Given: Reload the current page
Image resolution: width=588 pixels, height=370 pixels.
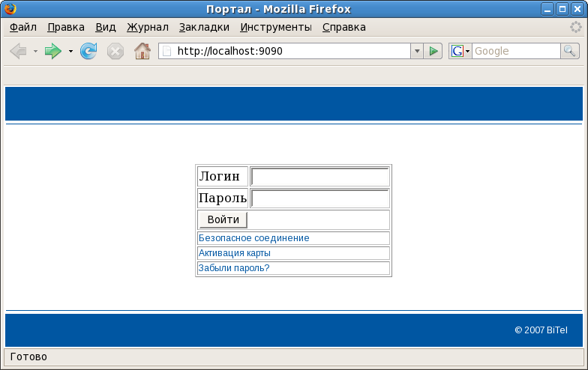Looking at the screenshot, I should 88,51.
